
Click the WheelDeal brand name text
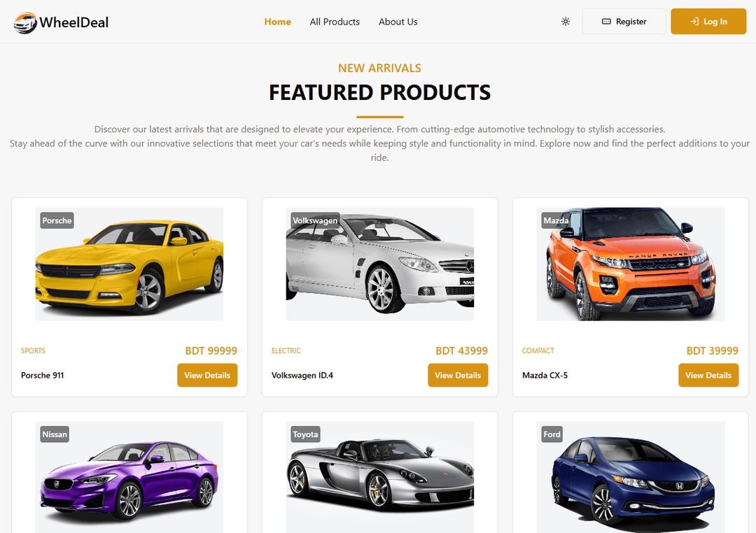pyautogui.click(x=73, y=22)
